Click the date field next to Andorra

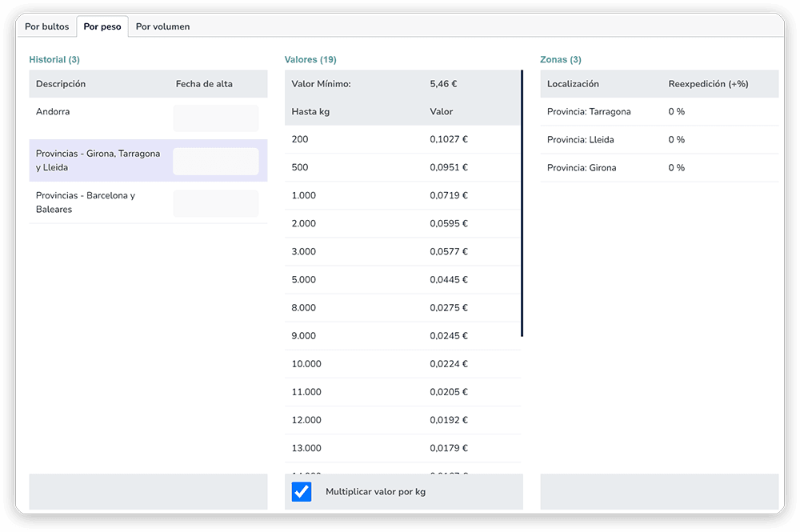216,118
